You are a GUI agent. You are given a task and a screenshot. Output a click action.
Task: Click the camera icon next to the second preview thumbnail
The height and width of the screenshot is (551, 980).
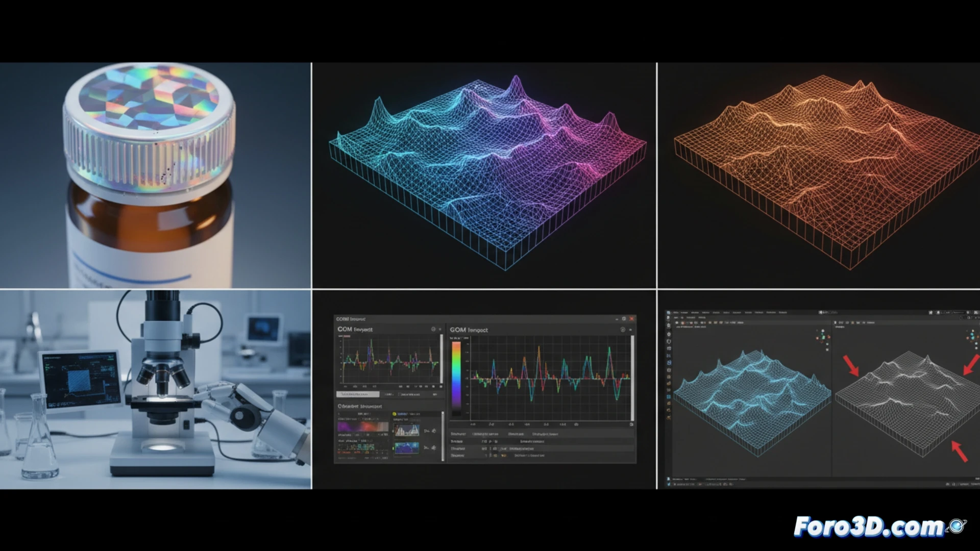(433, 448)
